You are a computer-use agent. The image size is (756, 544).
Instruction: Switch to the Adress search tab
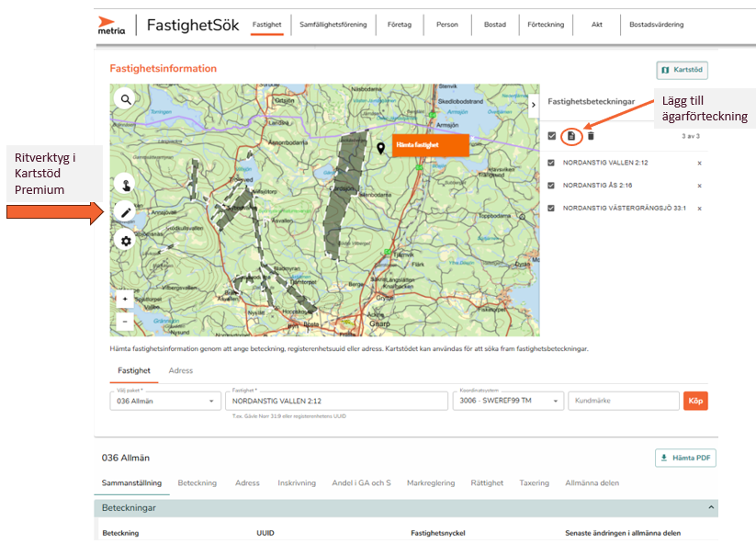pyautogui.click(x=181, y=370)
